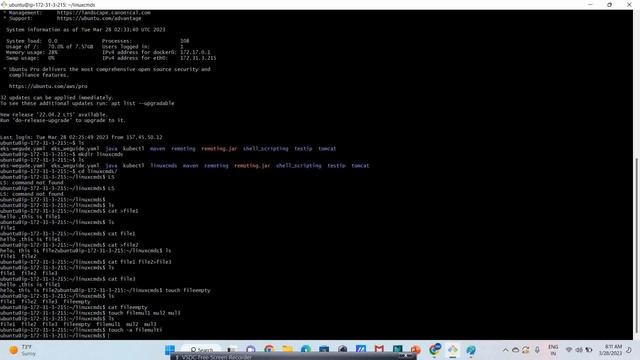Click the 'do-release-upgrade' instruction line
This screenshot has height=360, width=640.
[x=63, y=120]
